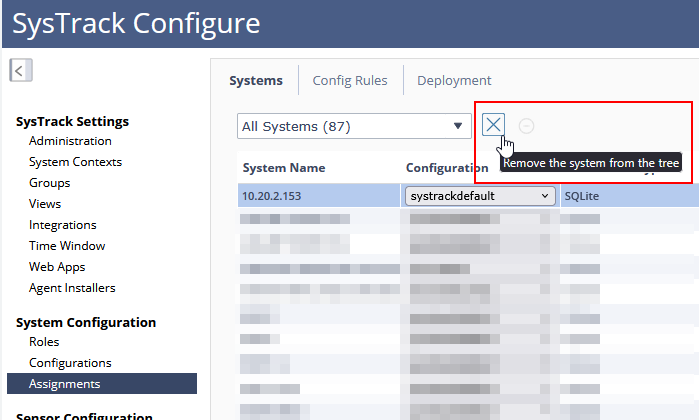
Task: Select the Systems tab
Action: pyautogui.click(x=256, y=81)
